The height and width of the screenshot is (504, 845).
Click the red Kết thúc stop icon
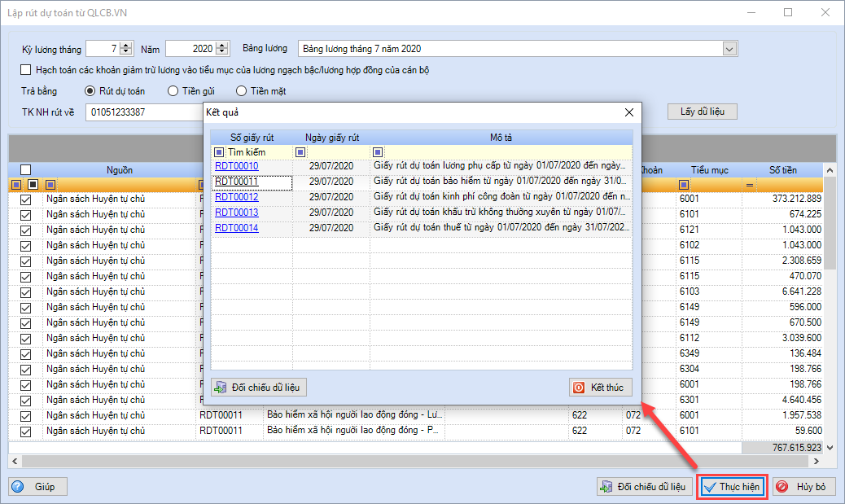click(x=579, y=388)
